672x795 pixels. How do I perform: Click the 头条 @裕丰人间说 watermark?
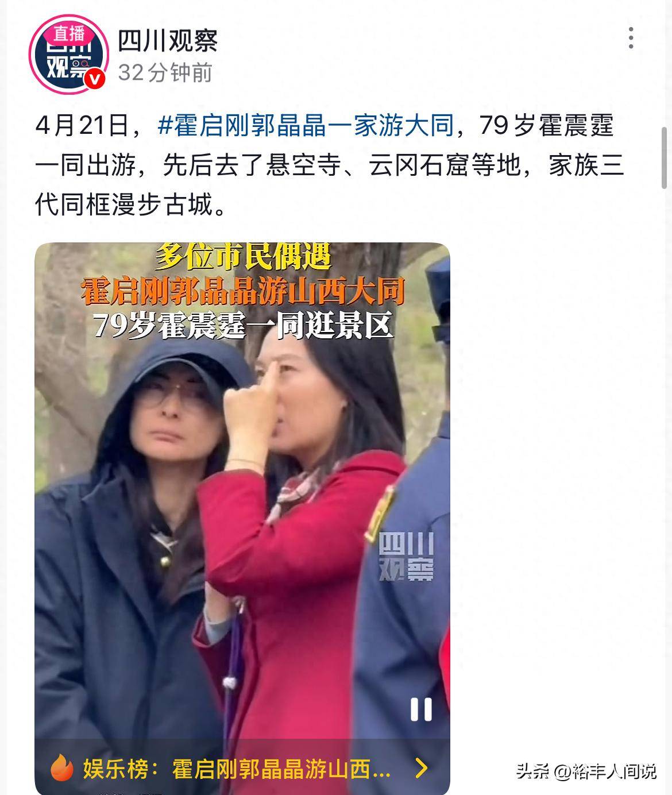click(586, 770)
